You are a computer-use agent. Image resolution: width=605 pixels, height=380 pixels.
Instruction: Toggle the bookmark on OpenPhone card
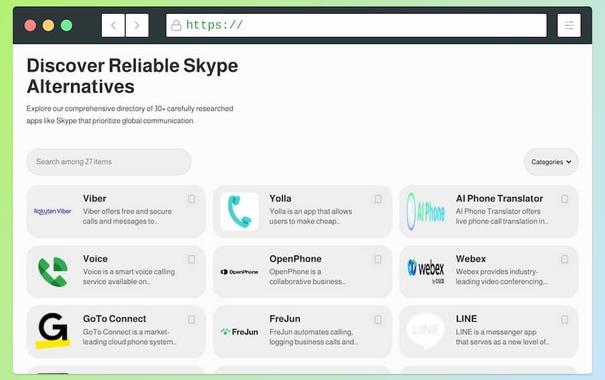click(x=378, y=259)
